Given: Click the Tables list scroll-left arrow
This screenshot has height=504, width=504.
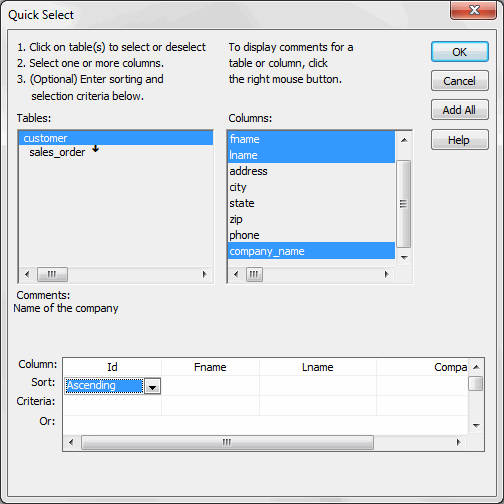Looking at the screenshot, I should [x=27, y=274].
